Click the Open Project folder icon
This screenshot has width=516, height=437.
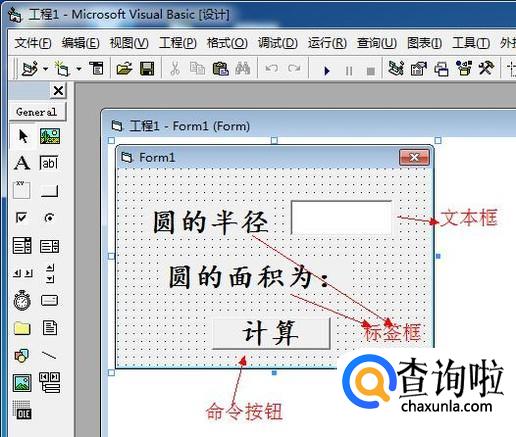[124, 69]
